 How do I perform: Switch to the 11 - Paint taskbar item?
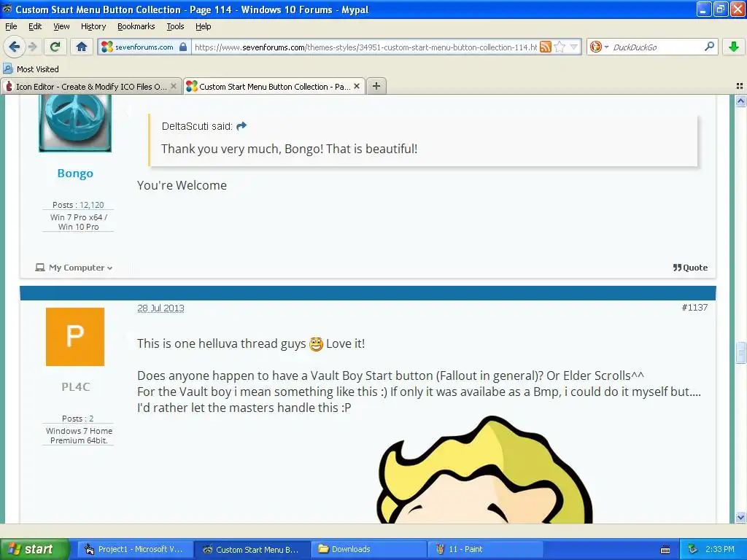485,549
